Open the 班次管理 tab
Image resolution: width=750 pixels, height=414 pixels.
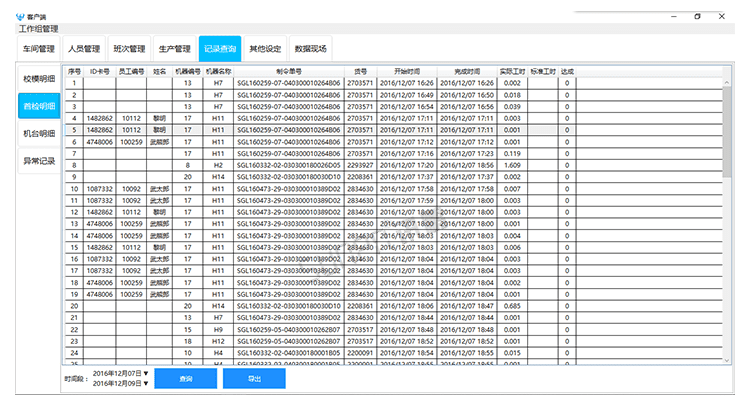click(x=130, y=48)
